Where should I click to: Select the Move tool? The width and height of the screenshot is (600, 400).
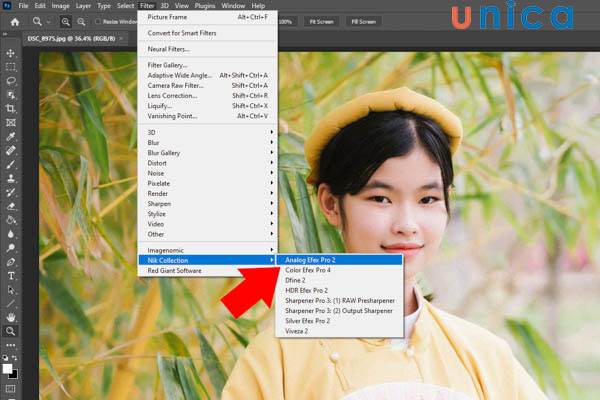click(11, 52)
